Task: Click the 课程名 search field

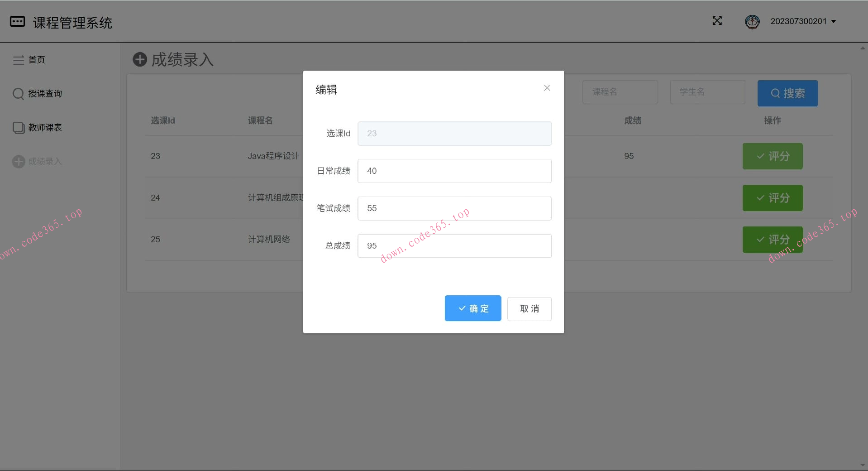Action: pyautogui.click(x=620, y=92)
